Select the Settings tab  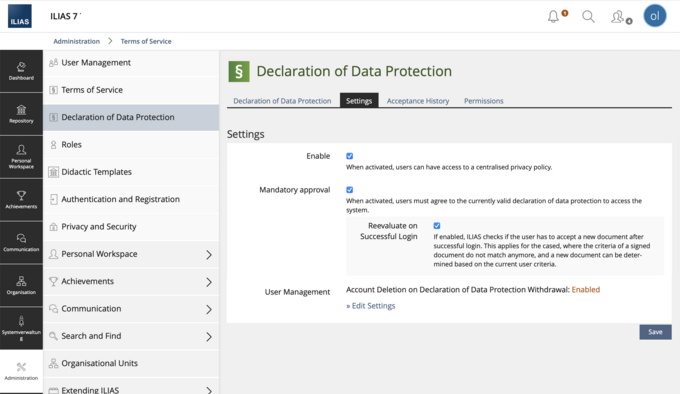point(359,101)
